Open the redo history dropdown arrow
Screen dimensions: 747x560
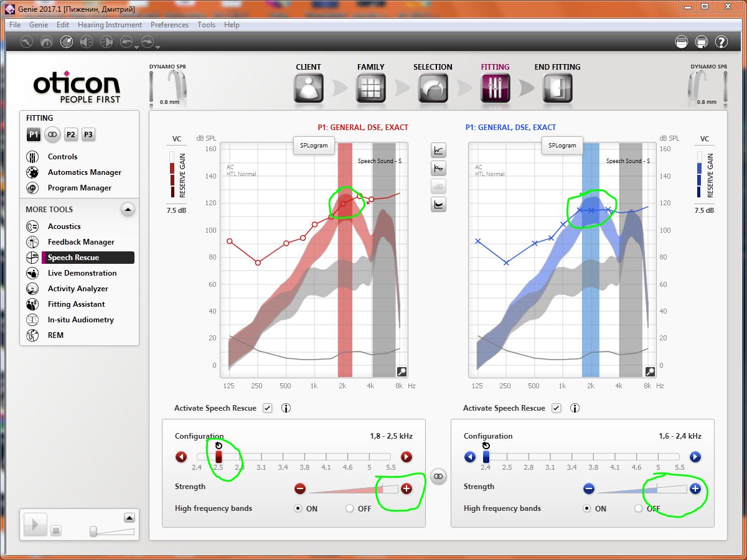tap(158, 47)
